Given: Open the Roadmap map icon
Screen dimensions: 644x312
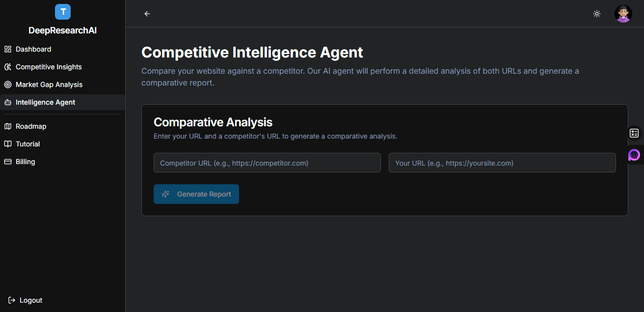Looking at the screenshot, I should coord(7,126).
